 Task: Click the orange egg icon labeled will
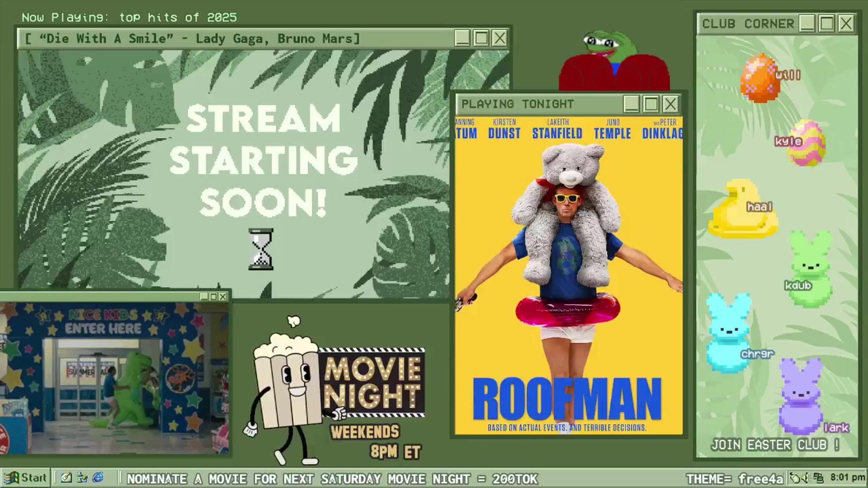coord(760,78)
